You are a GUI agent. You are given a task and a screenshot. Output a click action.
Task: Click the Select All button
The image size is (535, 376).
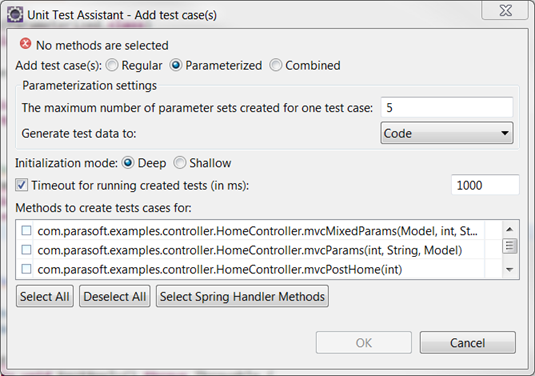pos(45,297)
